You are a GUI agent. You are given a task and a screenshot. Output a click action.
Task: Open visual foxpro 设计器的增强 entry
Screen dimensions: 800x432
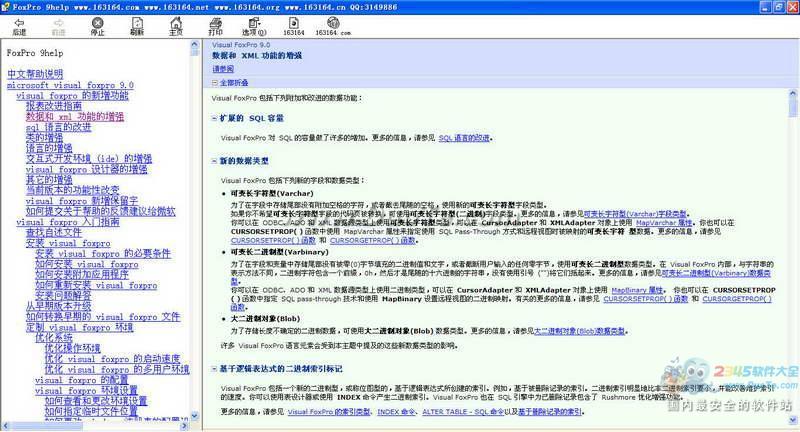(x=86, y=169)
